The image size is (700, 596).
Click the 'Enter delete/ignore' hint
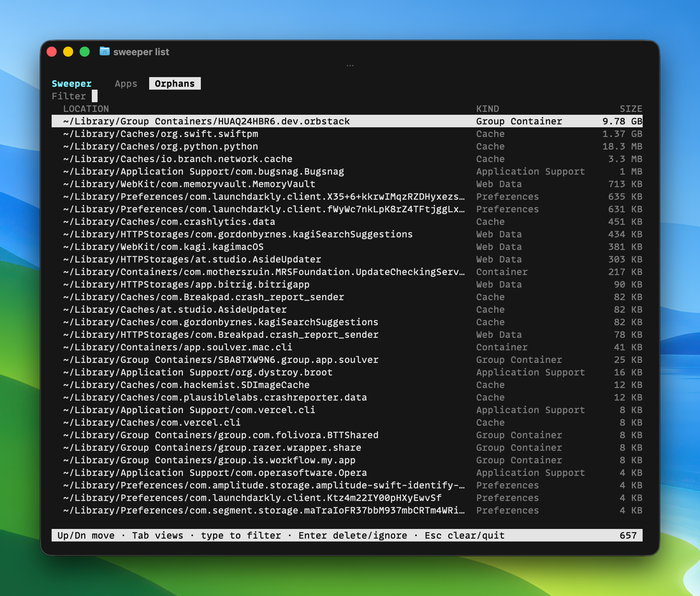(353, 535)
